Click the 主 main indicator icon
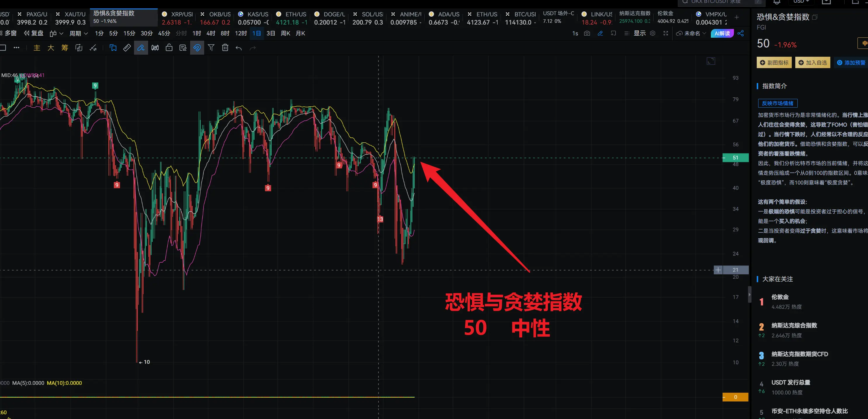Viewport: 868px width, 419px height. pyautogui.click(x=37, y=48)
